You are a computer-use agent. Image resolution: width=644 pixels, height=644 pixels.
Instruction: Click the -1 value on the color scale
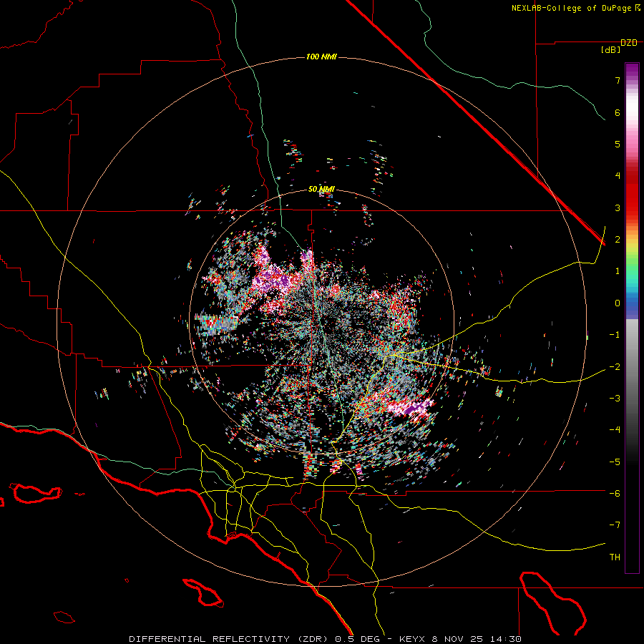615,335
